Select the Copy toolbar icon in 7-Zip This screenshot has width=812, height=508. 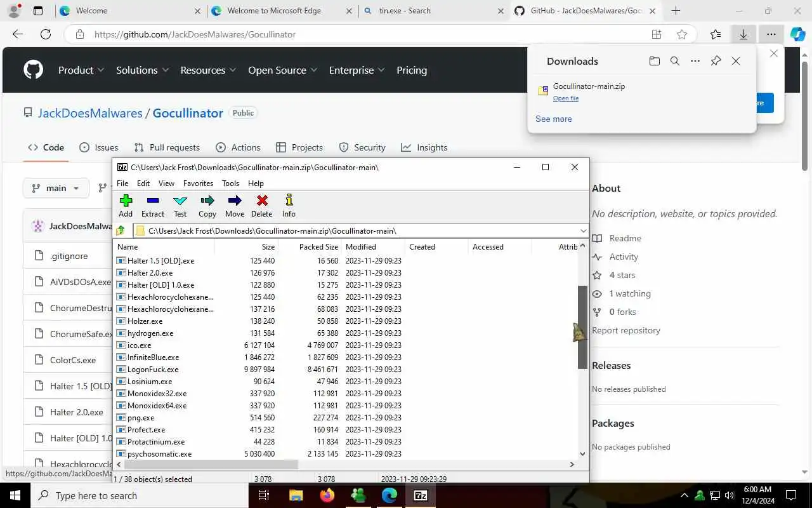(207, 206)
